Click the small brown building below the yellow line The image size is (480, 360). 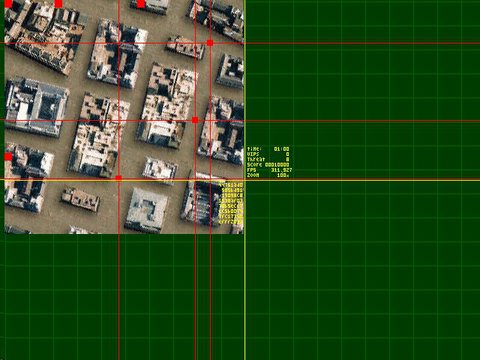point(81,199)
